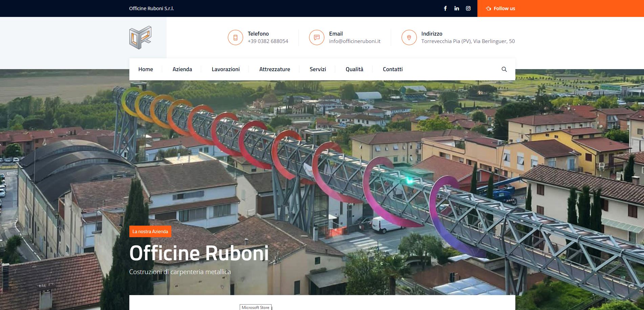Navigate to the Servizi page

pos(318,69)
